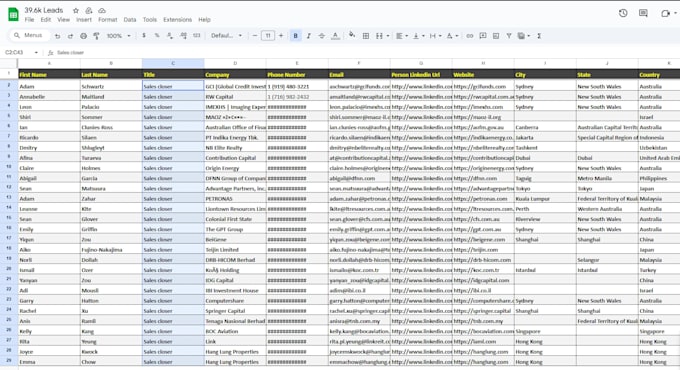Open the View menu
This screenshot has width=680, height=370.
click(63, 20)
